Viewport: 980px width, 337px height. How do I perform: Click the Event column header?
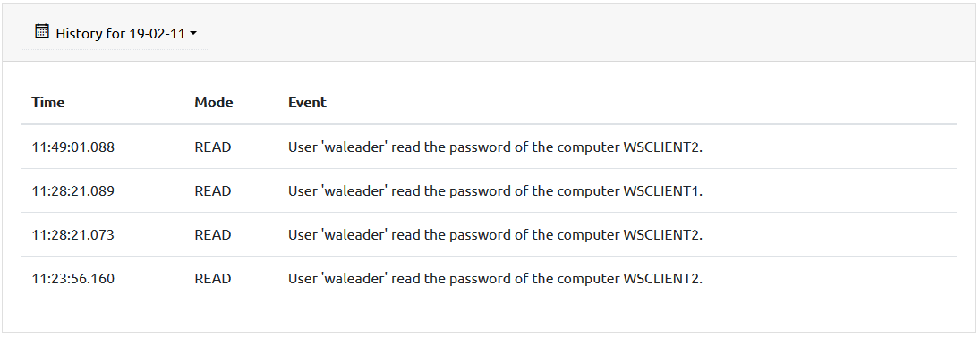pyautogui.click(x=307, y=102)
